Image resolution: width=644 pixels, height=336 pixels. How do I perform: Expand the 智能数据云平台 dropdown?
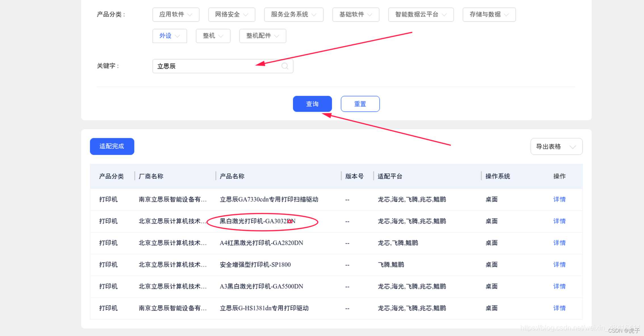tap(421, 14)
